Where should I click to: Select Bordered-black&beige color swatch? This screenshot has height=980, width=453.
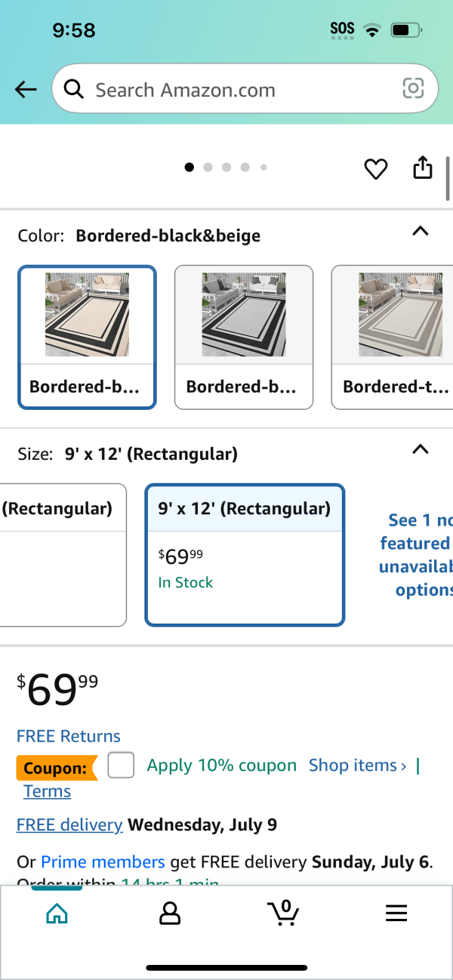tap(87, 337)
